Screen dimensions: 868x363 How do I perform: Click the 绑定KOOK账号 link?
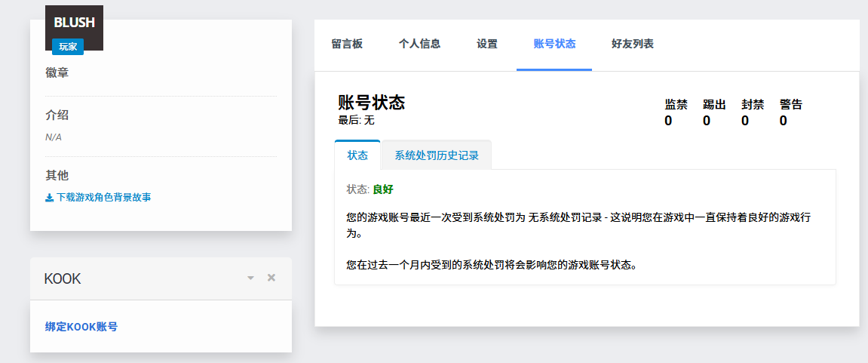coord(81,327)
